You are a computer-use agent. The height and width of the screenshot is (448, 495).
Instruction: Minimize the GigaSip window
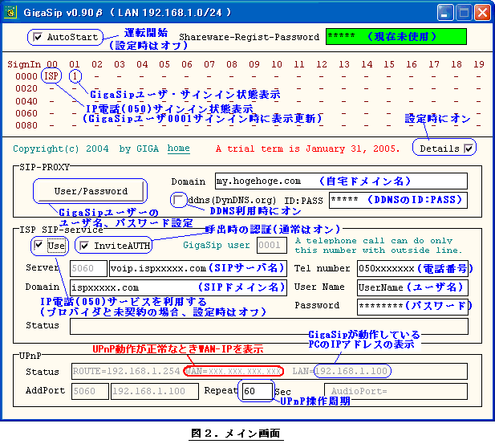pos(445,13)
